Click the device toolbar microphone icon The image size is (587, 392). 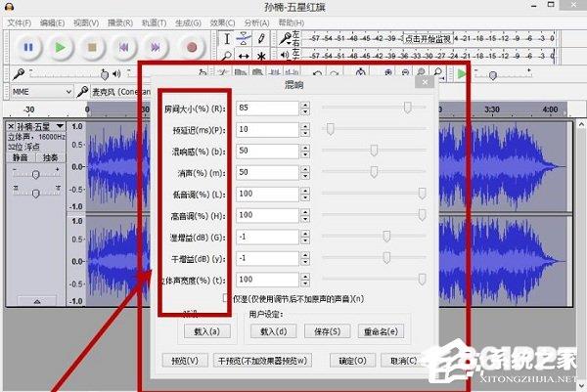82,91
